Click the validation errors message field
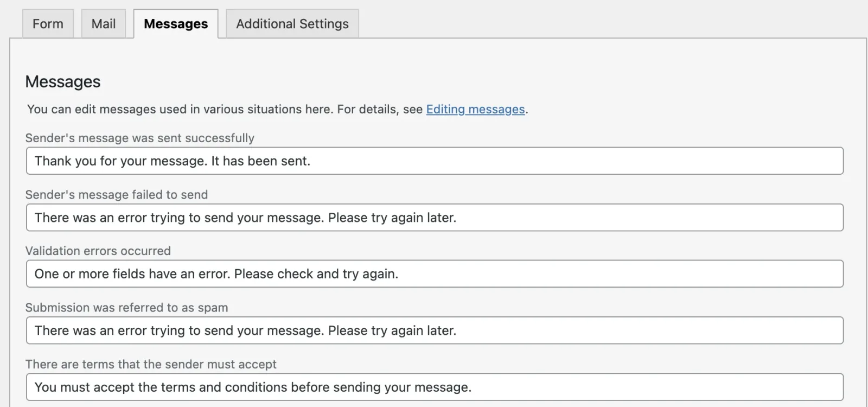 [435, 274]
